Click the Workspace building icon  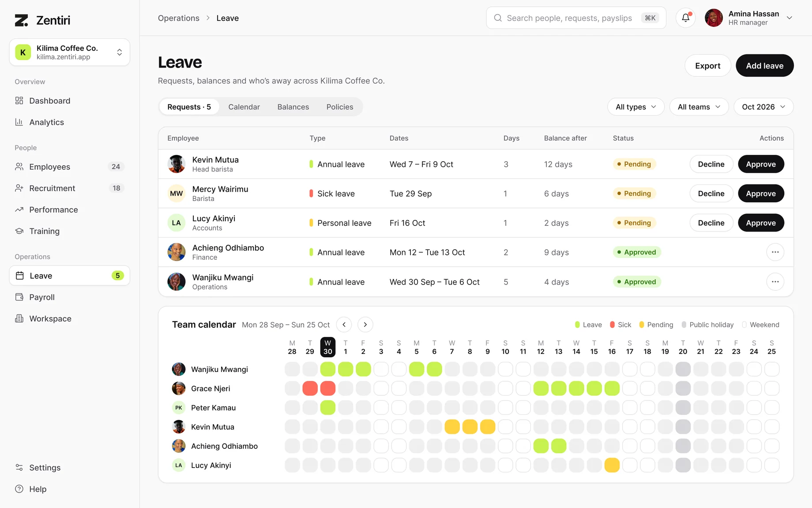(x=19, y=318)
